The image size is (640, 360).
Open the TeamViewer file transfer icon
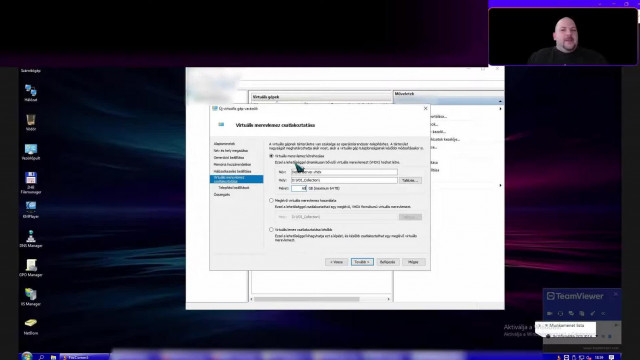(x=582, y=313)
